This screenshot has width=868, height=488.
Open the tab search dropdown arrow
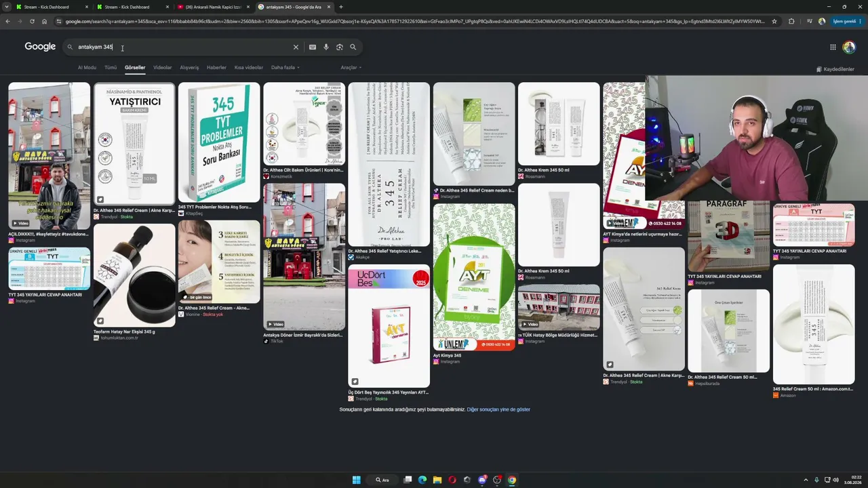pos(7,7)
